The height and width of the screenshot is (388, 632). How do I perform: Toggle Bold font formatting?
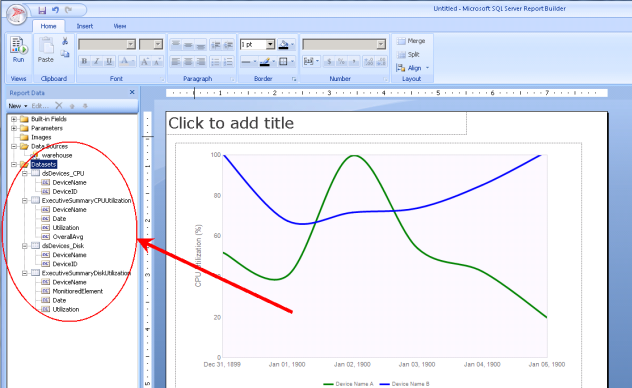84,61
